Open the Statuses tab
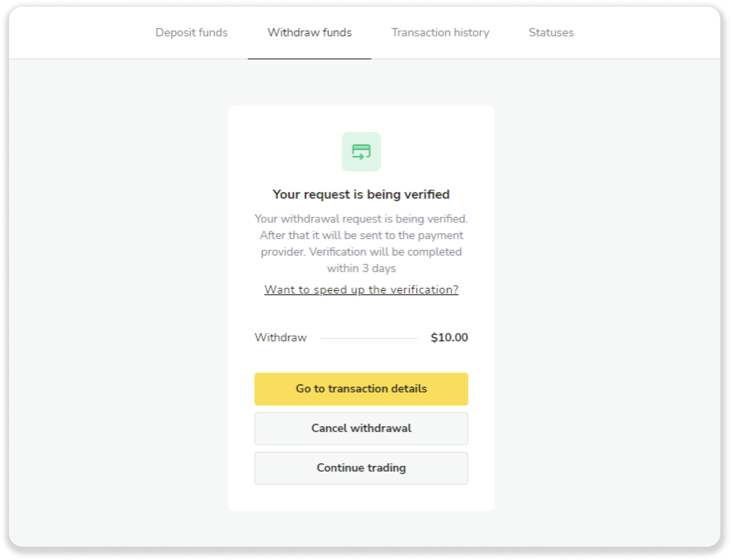Screen dimensions: 731x560 (x=551, y=32)
